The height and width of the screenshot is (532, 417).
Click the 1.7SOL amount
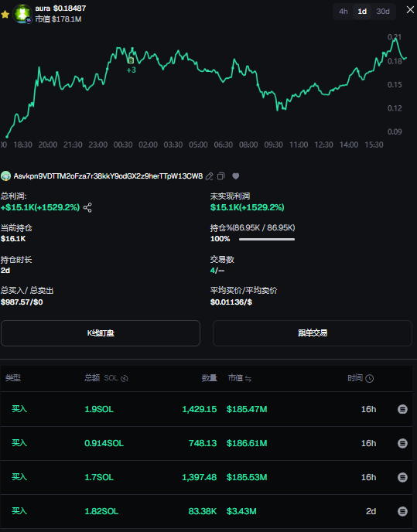pos(99,477)
